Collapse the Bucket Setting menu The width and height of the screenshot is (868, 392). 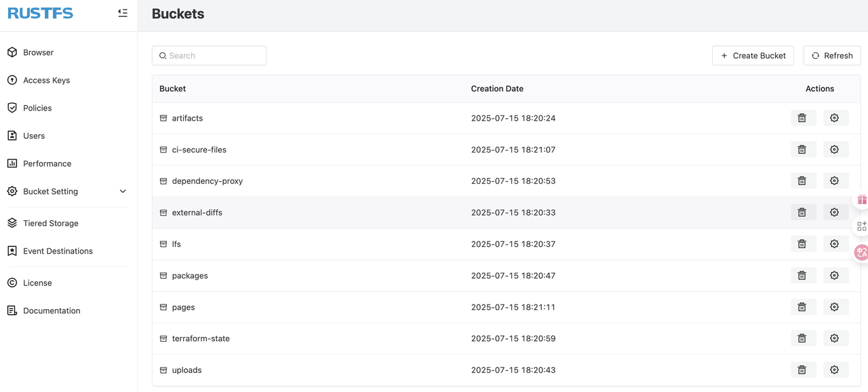(122, 191)
